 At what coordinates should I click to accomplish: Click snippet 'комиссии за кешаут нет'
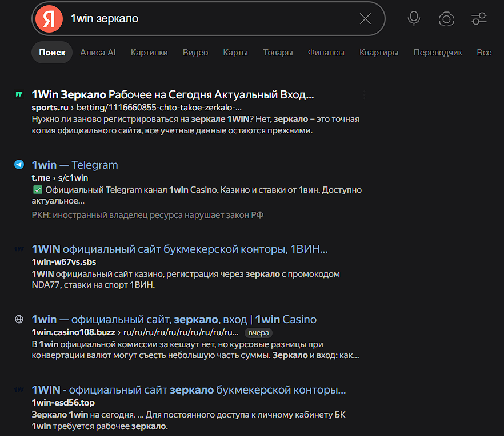tap(195, 350)
